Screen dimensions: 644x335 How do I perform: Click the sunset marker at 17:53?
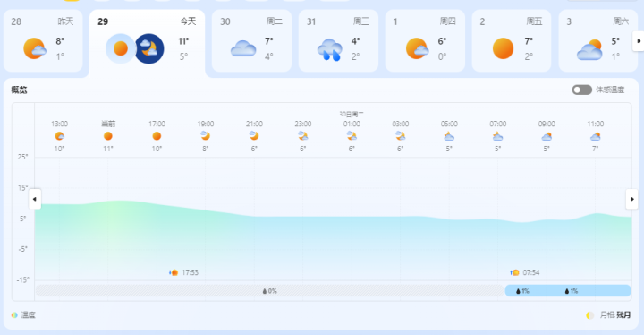click(183, 272)
